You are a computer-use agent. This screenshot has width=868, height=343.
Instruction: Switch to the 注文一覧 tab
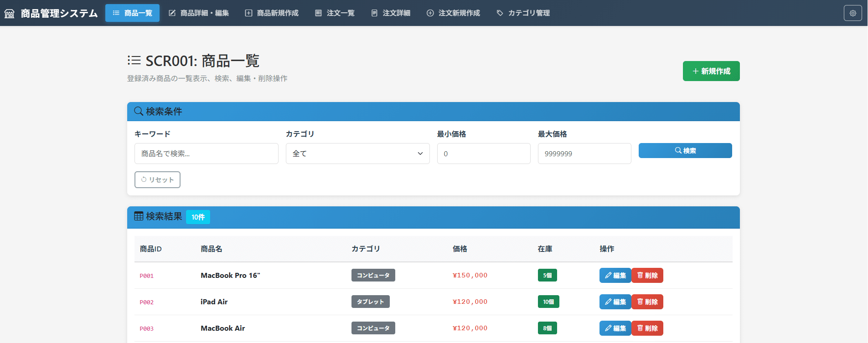point(335,13)
